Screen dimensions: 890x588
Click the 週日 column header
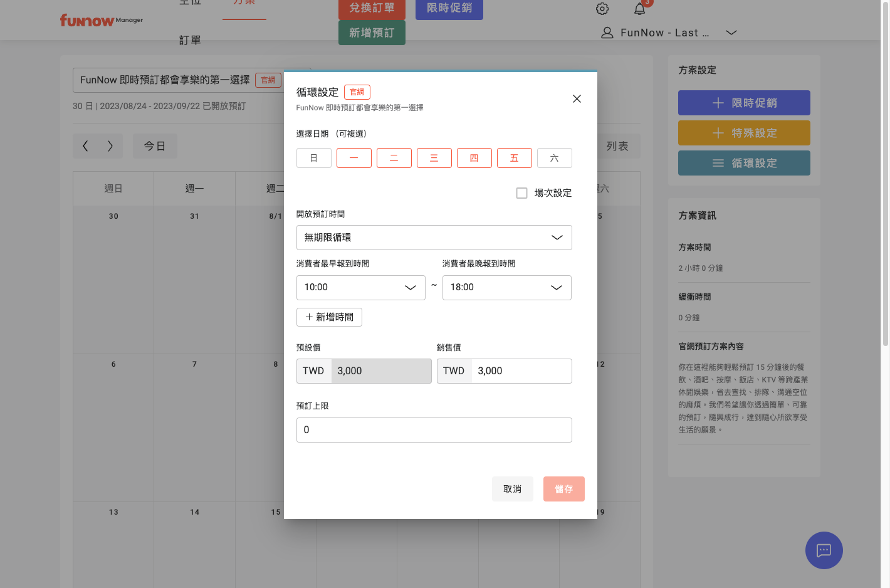tap(113, 189)
